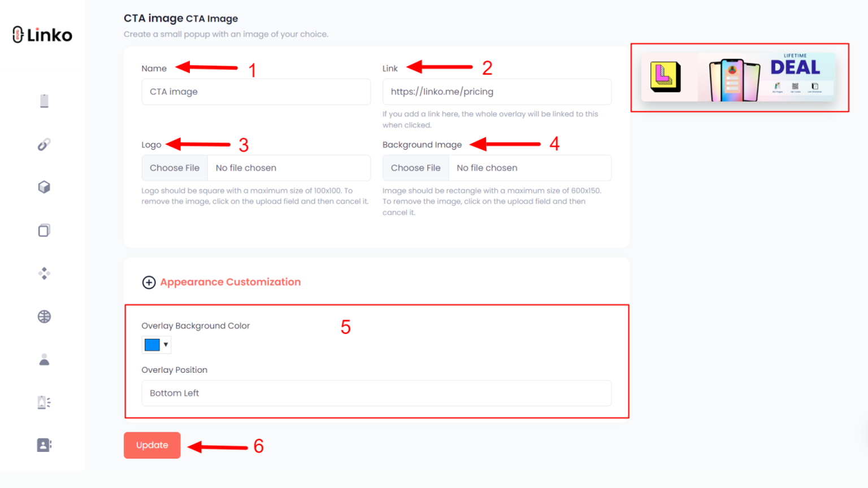This screenshot has height=488, width=868.
Task: Click the notification phone icon in the sidebar
Action: pos(44,402)
